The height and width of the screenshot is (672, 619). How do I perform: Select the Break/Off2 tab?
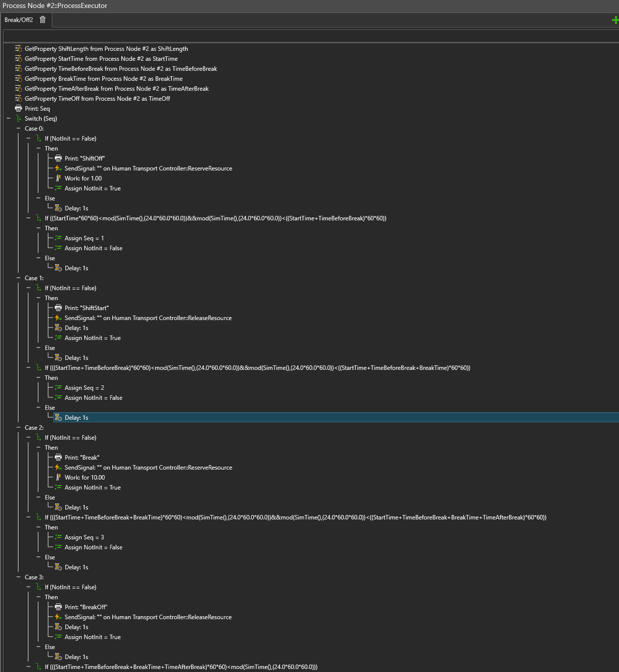click(x=18, y=20)
